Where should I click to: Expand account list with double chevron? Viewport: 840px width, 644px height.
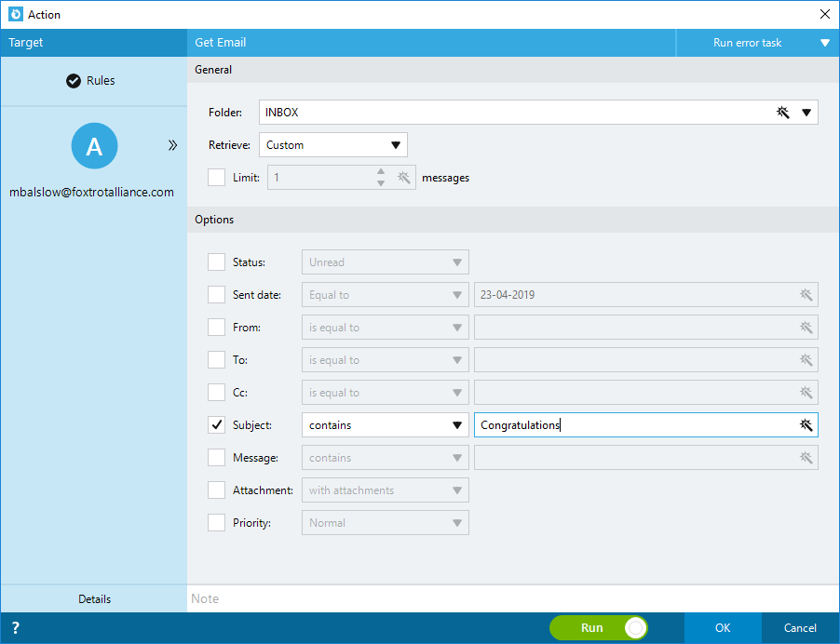[172, 145]
